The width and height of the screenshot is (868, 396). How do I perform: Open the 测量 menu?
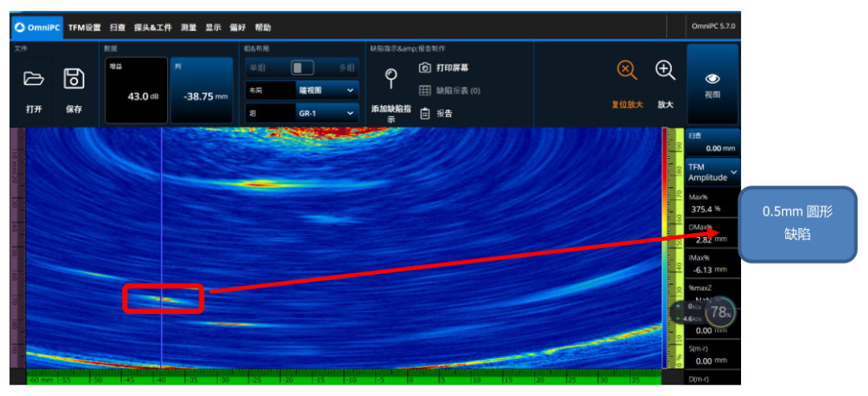click(x=188, y=27)
